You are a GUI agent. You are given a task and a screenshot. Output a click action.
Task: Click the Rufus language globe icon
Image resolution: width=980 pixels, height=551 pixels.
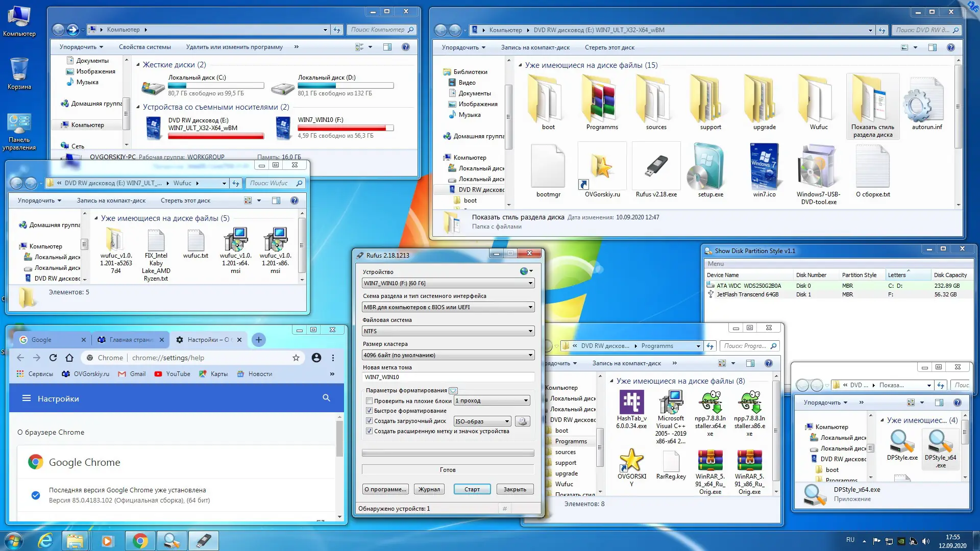524,271
